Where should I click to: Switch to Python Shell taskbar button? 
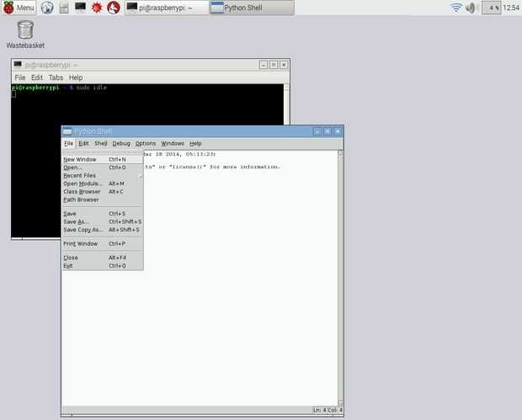coord(252,8)
